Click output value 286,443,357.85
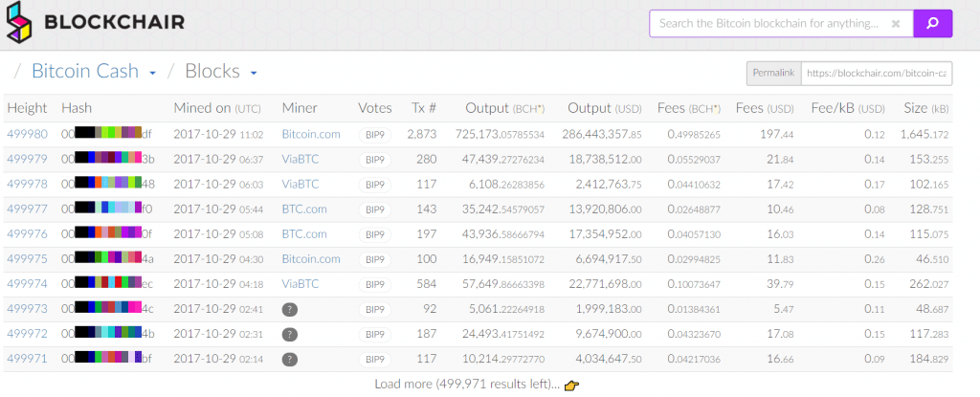980x397 pixels. (x=601, y=134)
